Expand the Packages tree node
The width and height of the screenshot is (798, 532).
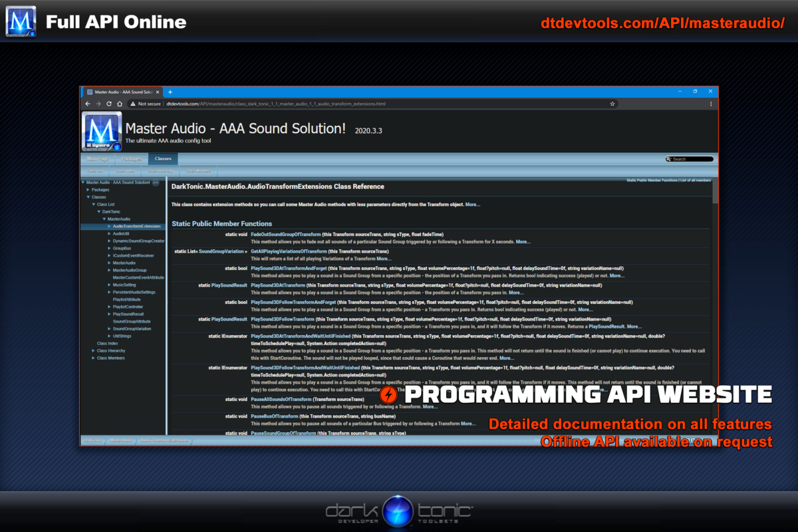click(88, 190)
